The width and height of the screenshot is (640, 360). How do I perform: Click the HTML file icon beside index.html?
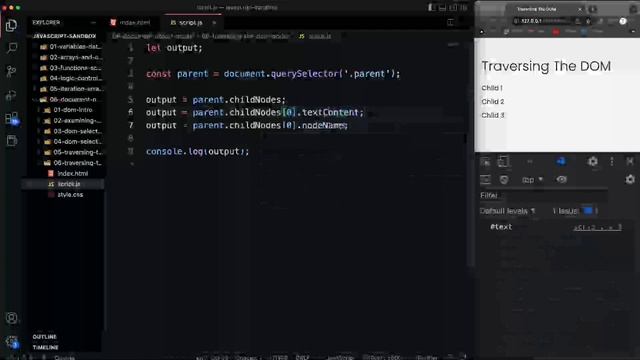tap(51, 173)
